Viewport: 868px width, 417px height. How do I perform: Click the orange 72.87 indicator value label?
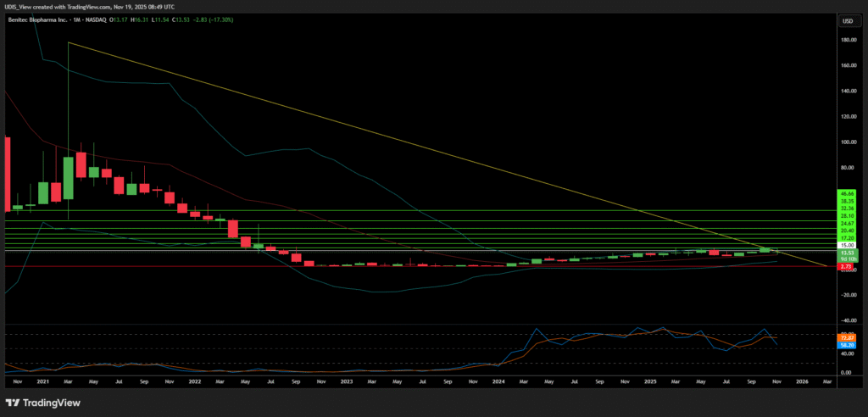pyautogui.click(x=846, y=337)
